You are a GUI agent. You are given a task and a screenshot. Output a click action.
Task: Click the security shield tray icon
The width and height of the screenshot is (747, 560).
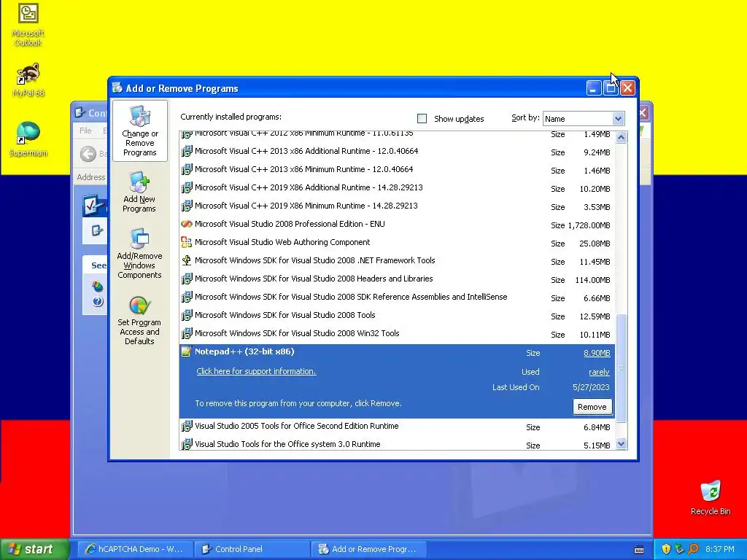click(x=666, y=549)
